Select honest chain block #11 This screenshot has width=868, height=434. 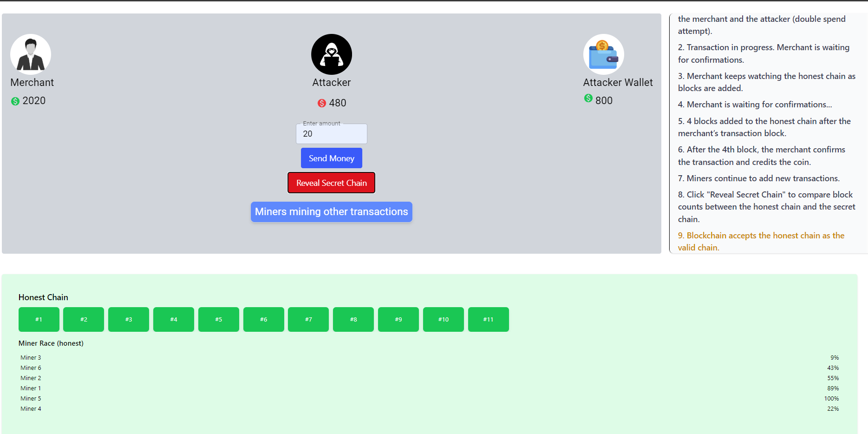coord(488,319)
